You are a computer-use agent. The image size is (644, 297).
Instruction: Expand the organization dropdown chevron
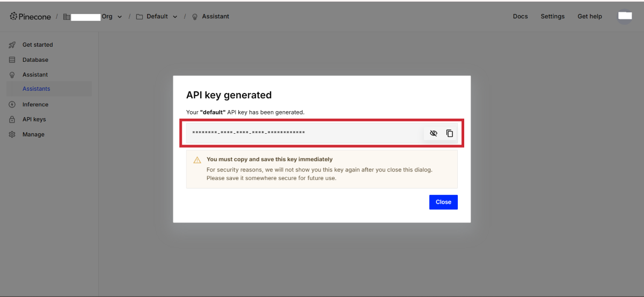point(120,17)
